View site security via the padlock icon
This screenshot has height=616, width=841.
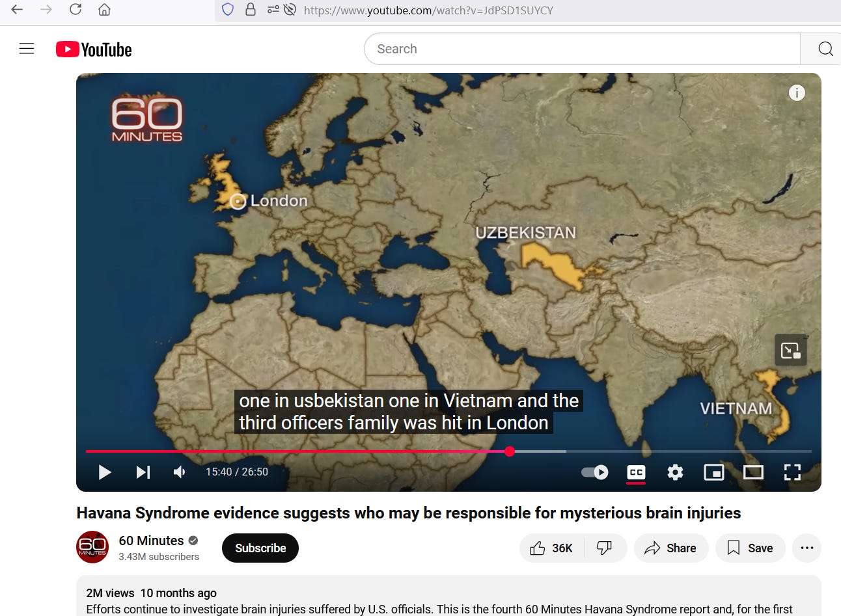coord(250,10)
